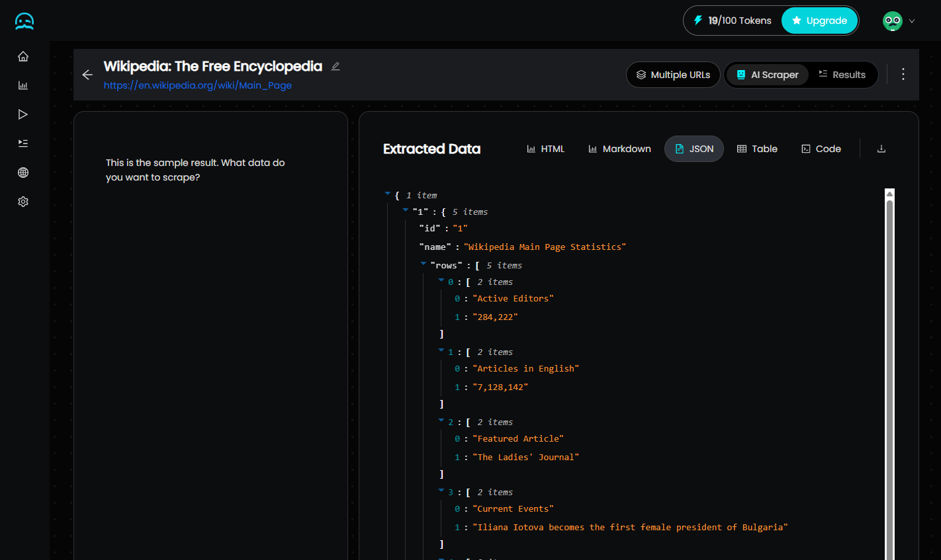Open the globe icon in the sidebar
This screenshot has width=941, height=560.
pyautogui.click(x=23, y=173)
